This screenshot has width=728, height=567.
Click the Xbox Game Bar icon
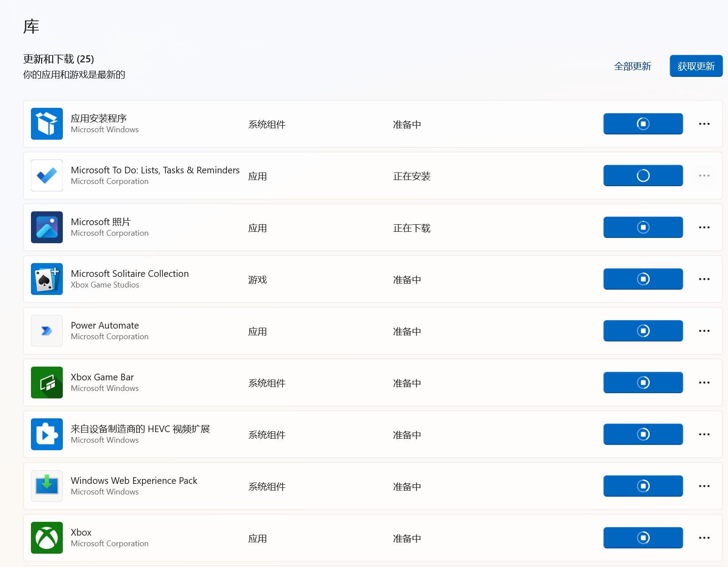point(47,383)
